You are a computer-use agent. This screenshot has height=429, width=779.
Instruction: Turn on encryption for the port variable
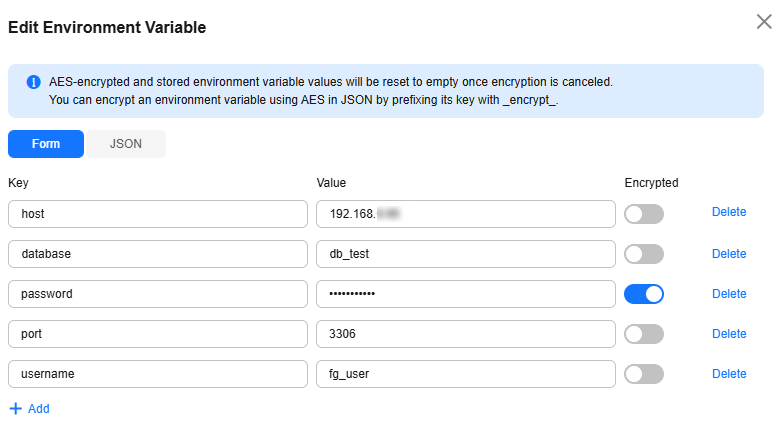coord(644,334)
